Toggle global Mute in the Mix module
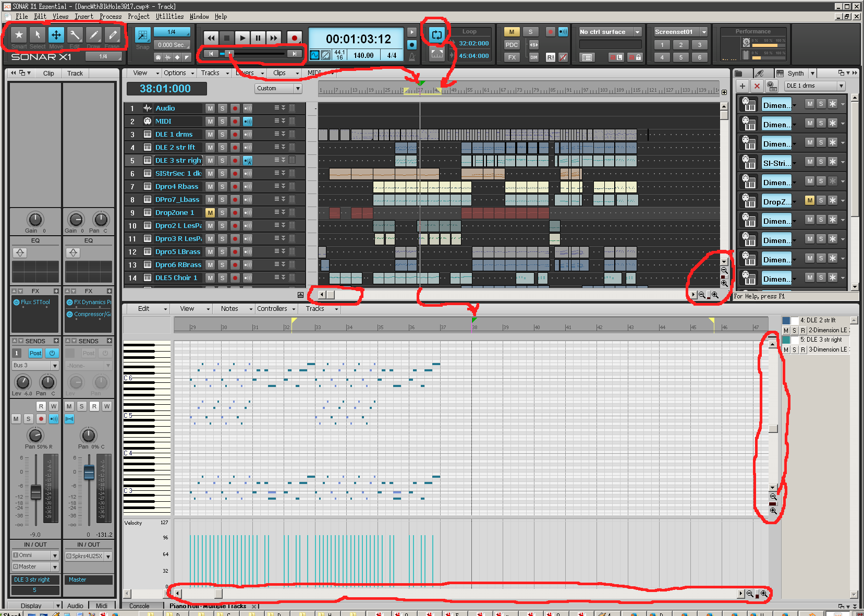Image resolution: width=864 pixels, height=616 pixels. [x=512, y=32]
